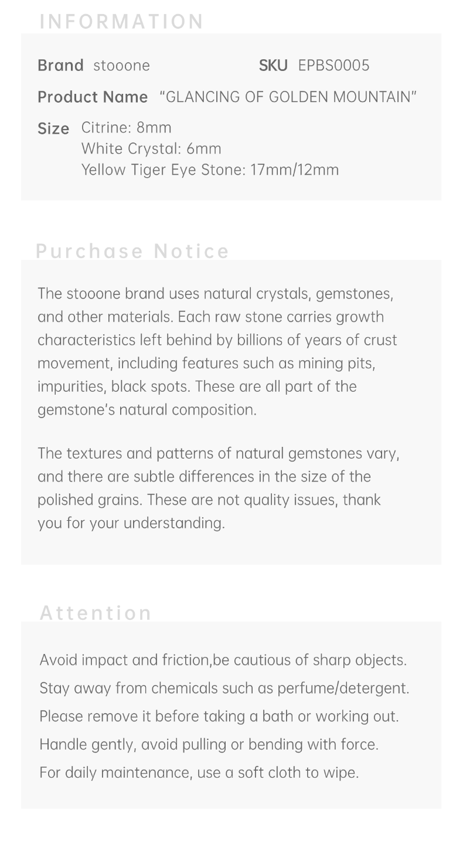Click the White Crystal: 6mm line

click(151, 149)
